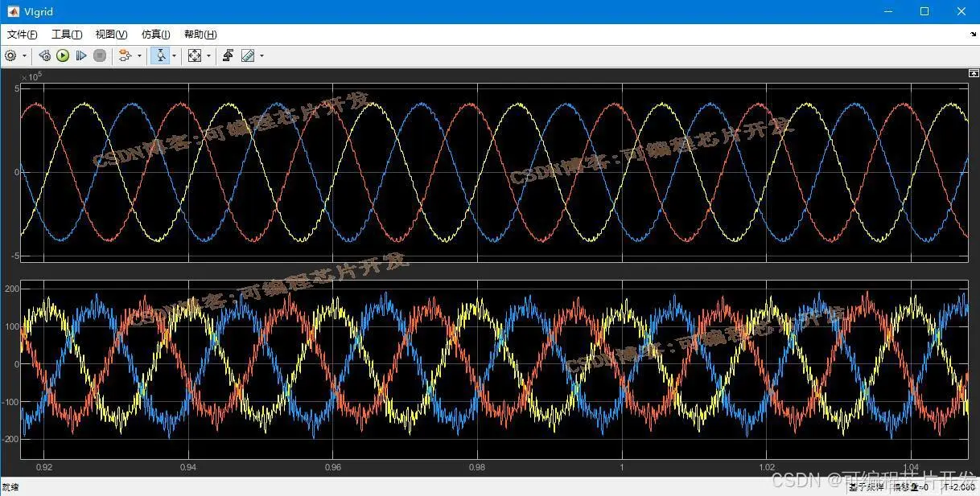Click the offset status bar entry
980x496 pixels.
(x=910, y=487)
